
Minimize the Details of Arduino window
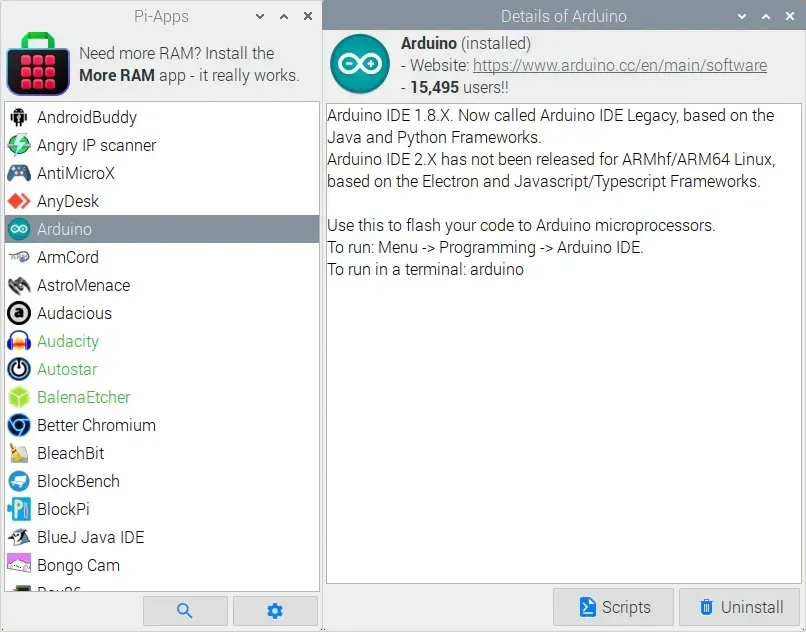coord(742,16)
